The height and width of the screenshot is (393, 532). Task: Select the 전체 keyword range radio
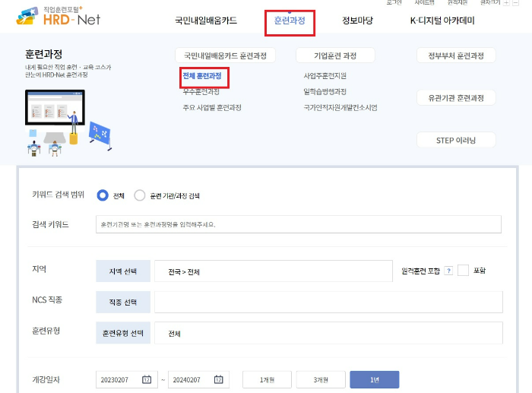tap(103, 195)
